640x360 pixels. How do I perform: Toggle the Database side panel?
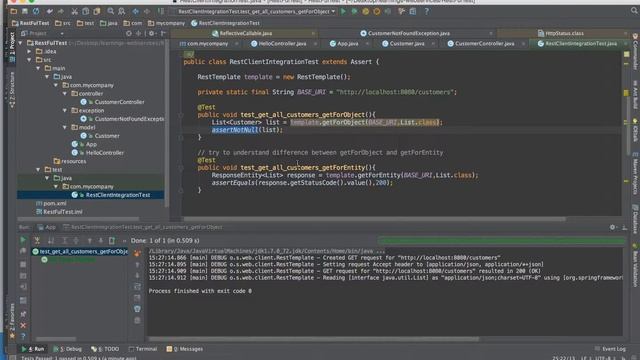[x=635, y=219]
